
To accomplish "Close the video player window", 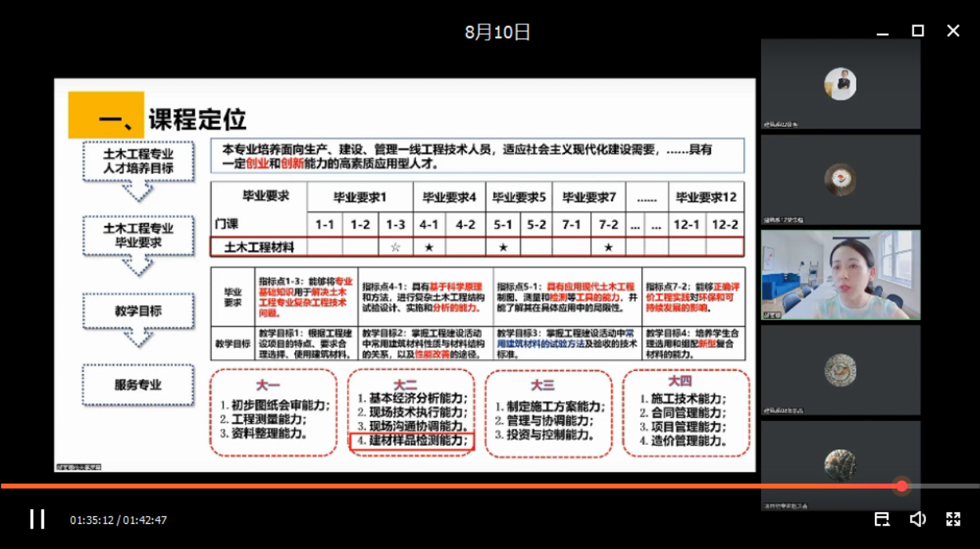I will pyautogui.click(x=953, y=31).
